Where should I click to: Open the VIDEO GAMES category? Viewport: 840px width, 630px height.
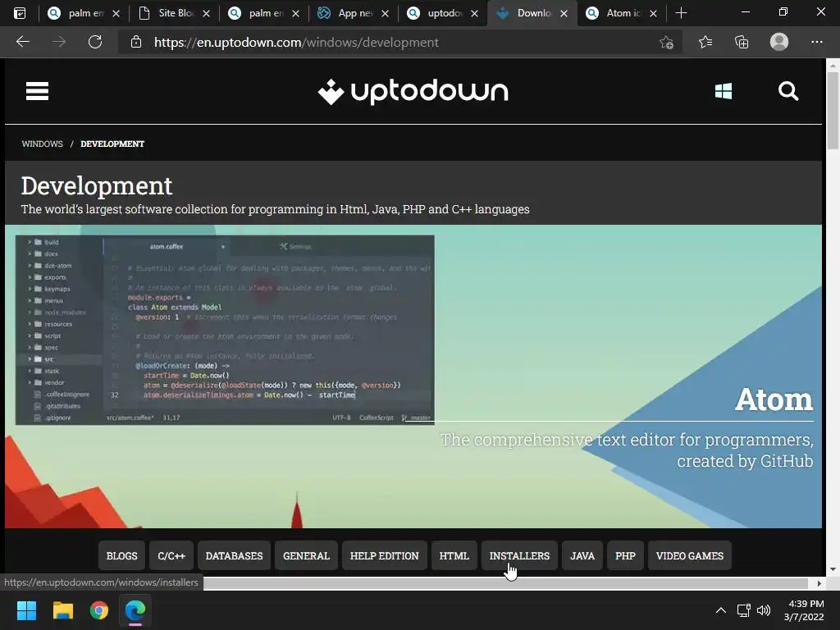(689, 556)
